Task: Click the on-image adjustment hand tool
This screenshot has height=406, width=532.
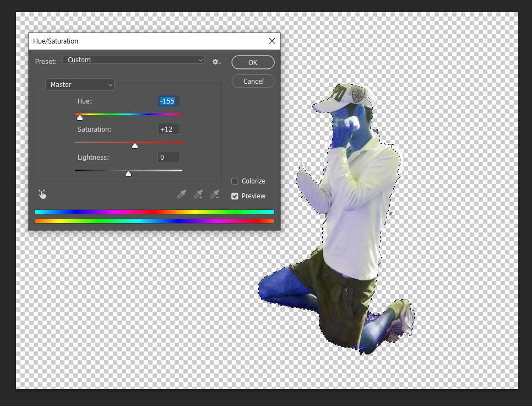Action: pos(42,194)
